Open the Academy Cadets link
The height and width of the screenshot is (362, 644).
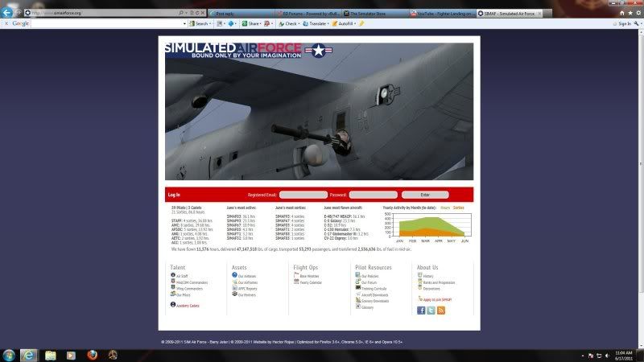click(x=188, y=306)
